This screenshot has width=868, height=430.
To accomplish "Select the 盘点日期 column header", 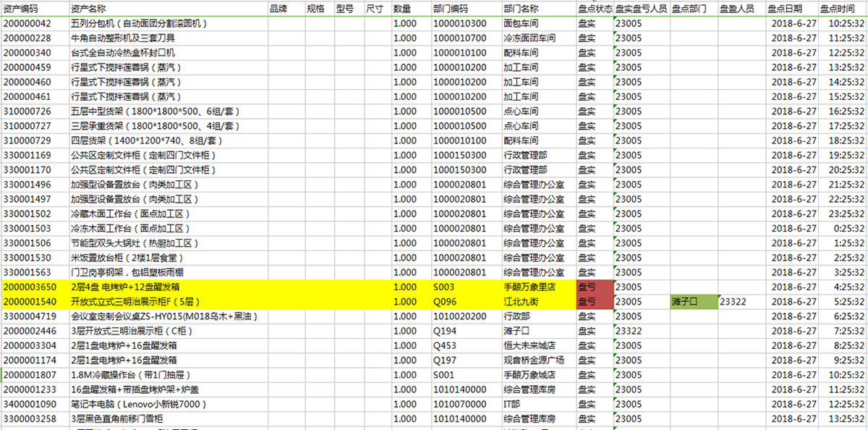I will pyautogui.click(x=784, y=9).
